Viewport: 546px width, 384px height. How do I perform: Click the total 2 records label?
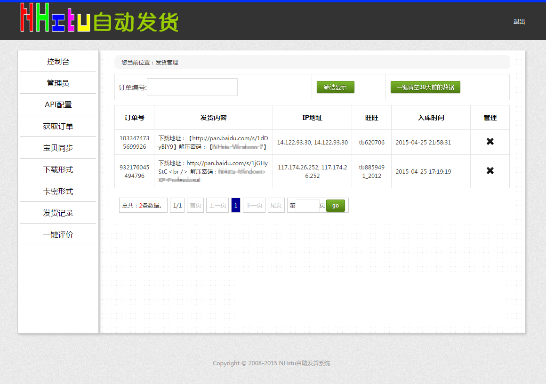point(143,205)
